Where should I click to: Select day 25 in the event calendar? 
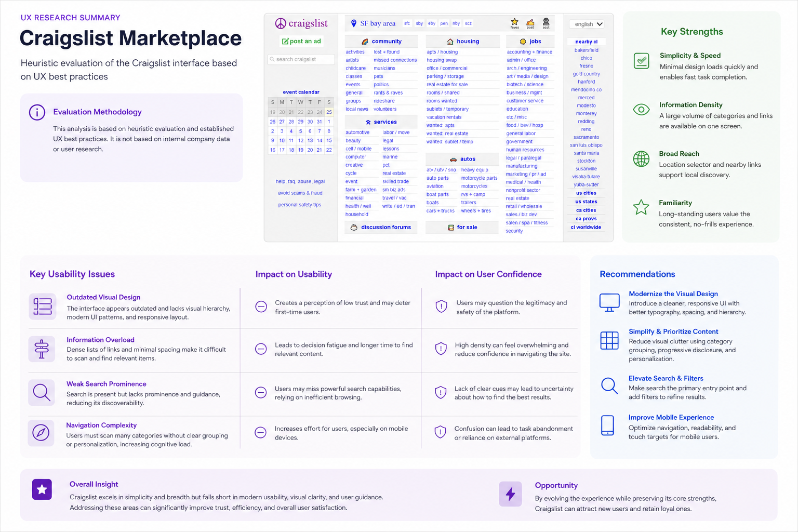pos(329,112)
